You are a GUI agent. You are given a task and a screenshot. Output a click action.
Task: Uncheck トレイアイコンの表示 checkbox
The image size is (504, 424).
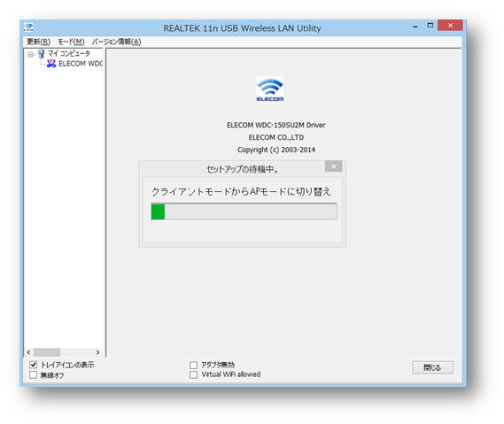33,365
